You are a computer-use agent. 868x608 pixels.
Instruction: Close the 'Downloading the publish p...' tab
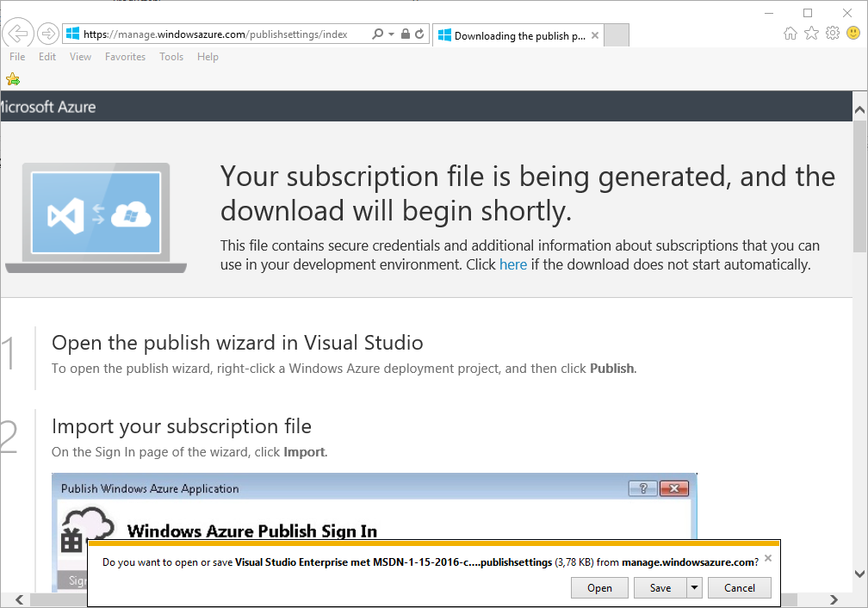point(595,35)
